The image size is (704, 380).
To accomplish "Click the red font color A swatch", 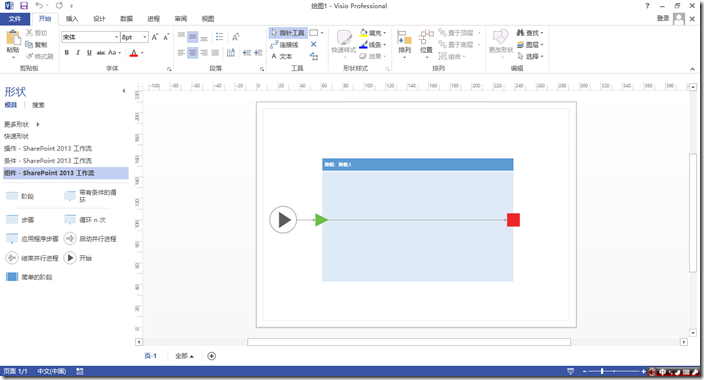I will point(133,53).
